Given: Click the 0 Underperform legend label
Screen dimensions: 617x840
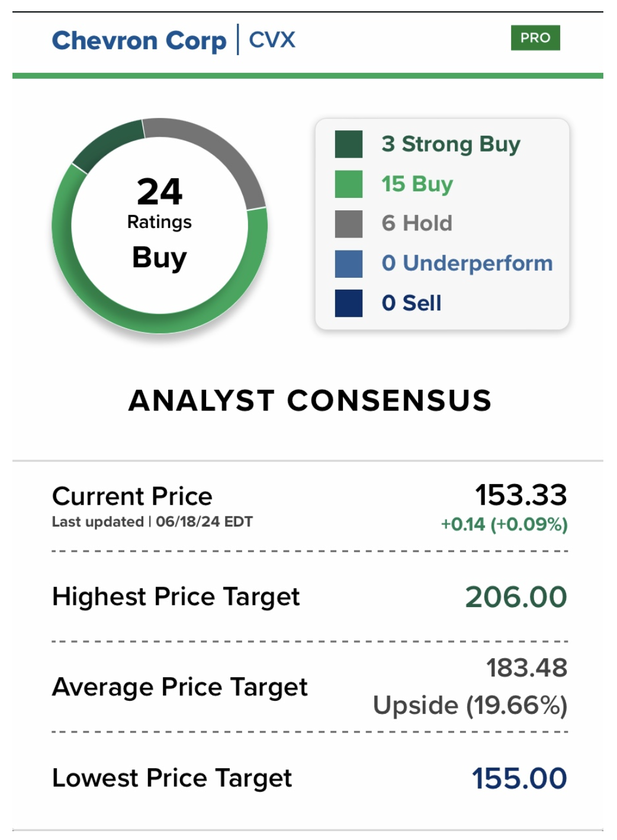Looking at the screenshot, I should click(467, 263).
